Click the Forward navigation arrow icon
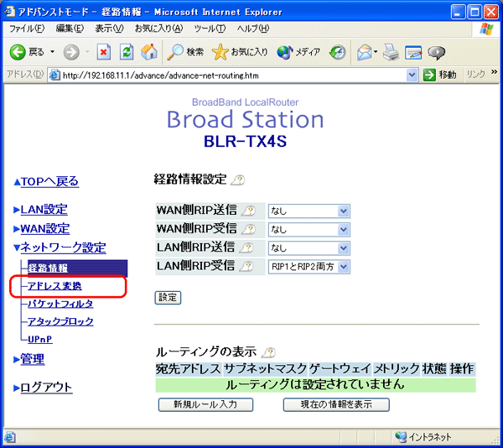This screenshot has width=503, height=448. coord(71,52)
